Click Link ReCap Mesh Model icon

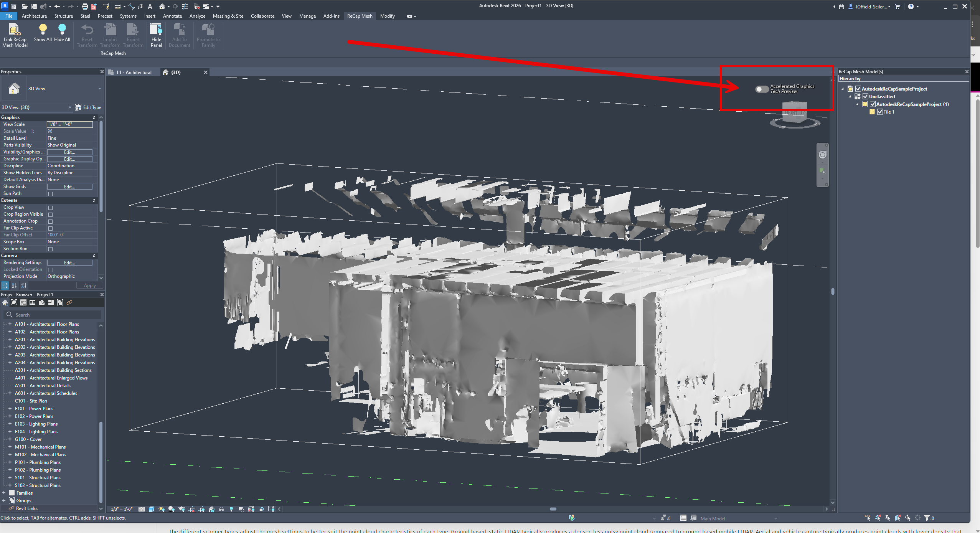click(15, 30)
